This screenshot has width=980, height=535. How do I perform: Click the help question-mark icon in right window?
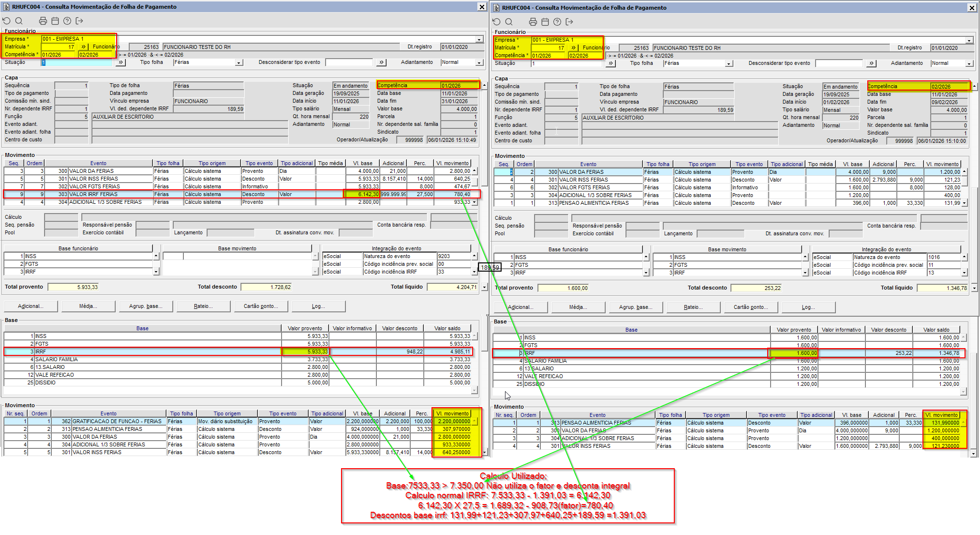(557, 22)
